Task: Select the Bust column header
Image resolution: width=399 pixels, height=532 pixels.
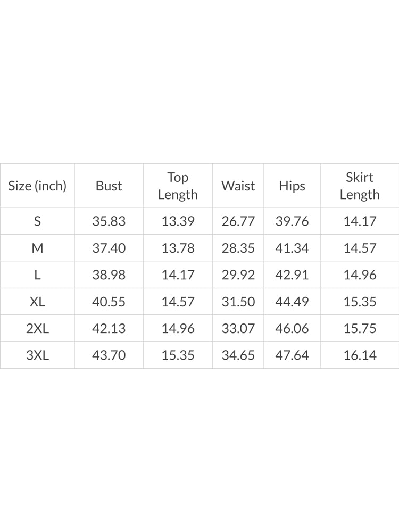Action: pyautogui.click(x=109, y=186)
